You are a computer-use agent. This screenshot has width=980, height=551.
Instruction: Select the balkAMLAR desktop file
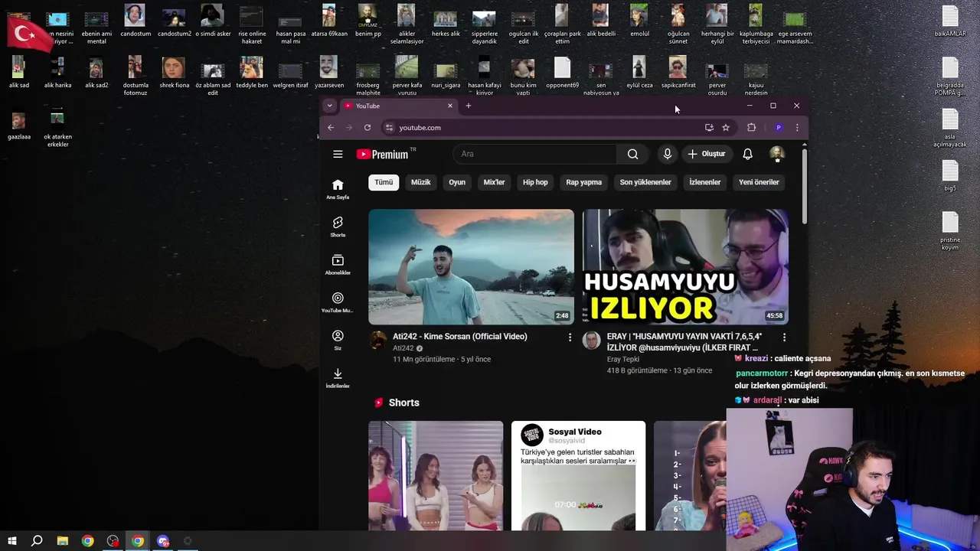(x=950, y=21)
